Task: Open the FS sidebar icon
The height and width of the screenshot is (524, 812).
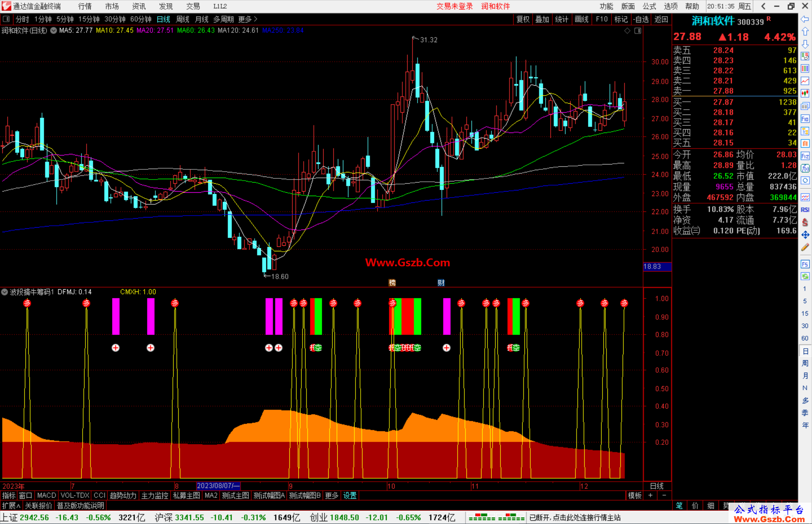Action: coord(805,264)
